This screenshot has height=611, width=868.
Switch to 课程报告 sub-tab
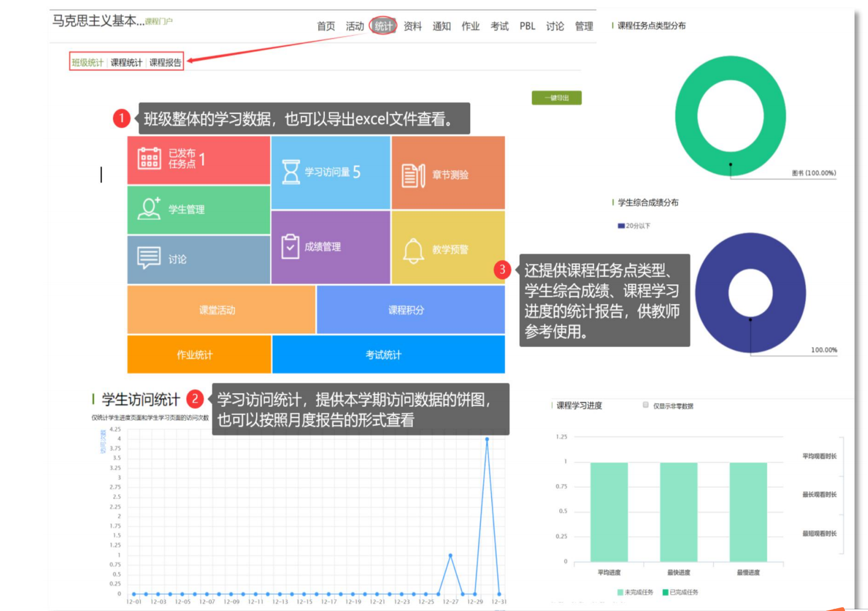click(x=165, y=62)
